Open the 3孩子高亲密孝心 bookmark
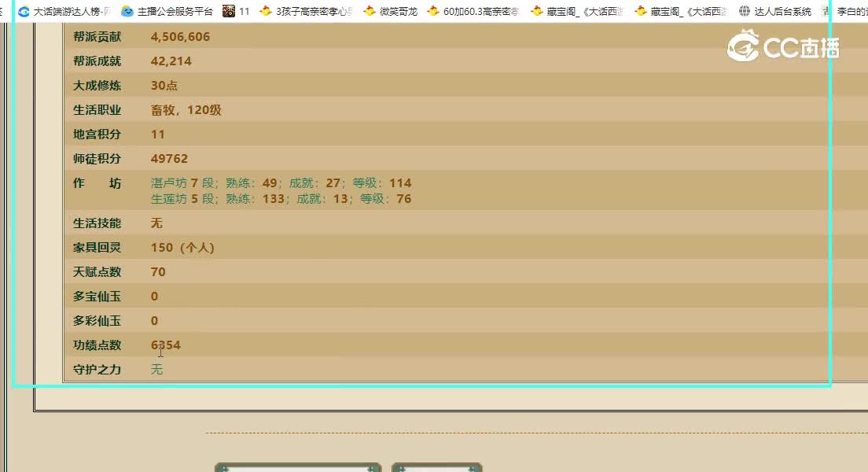The image size is (868, 472). point(306,11)
